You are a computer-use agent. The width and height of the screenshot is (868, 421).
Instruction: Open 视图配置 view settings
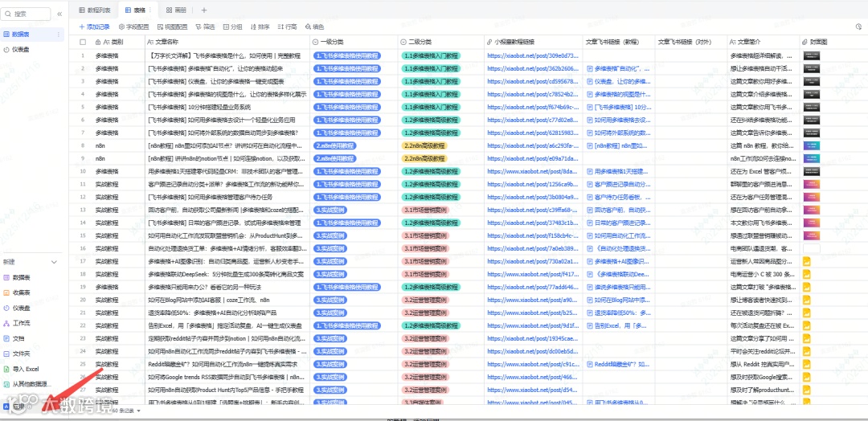click(x=173, y=27)
